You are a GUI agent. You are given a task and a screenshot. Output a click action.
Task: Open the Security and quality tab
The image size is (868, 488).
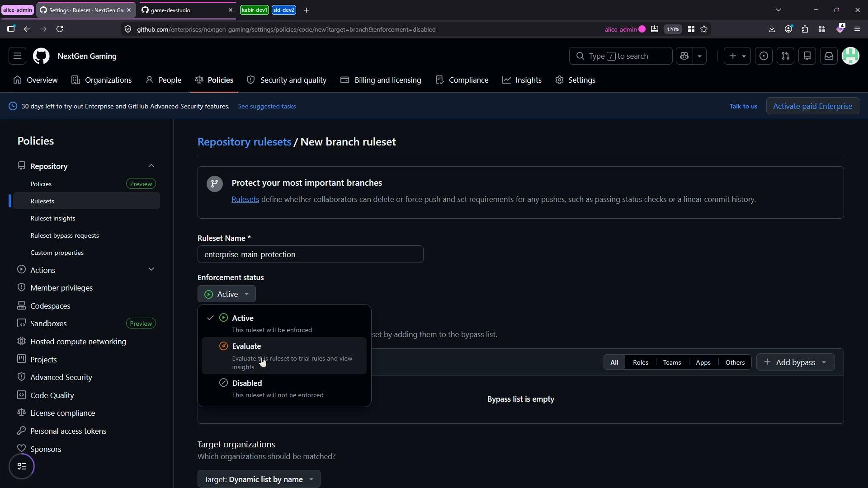click(287, 80)
